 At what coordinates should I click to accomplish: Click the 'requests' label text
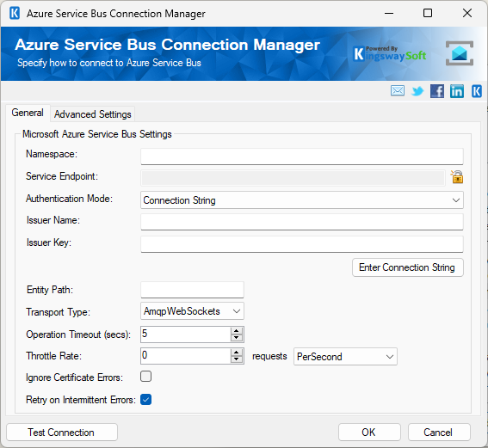click(x=269, y=356)
